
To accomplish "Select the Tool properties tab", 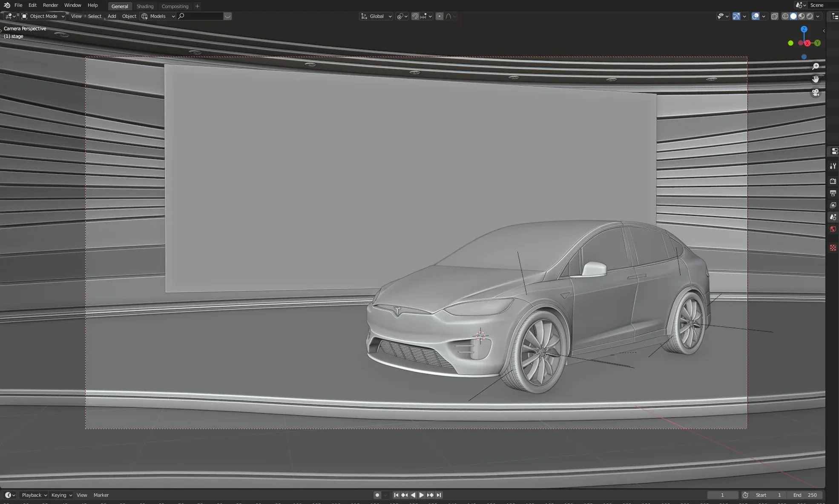I will coord(833,166).
